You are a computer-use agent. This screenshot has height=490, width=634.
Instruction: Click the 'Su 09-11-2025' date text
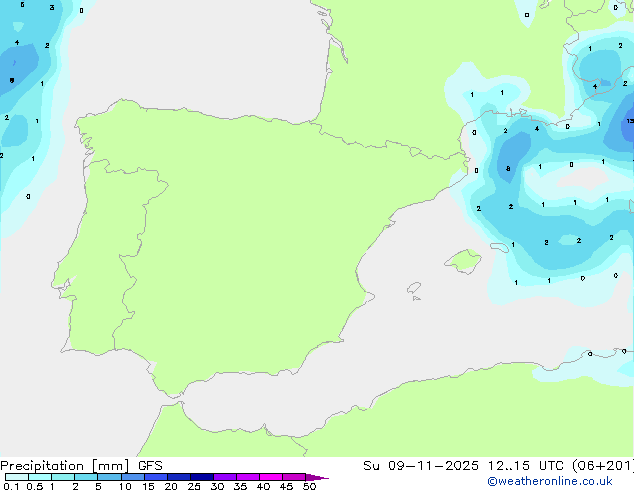(x=421, y=466)
